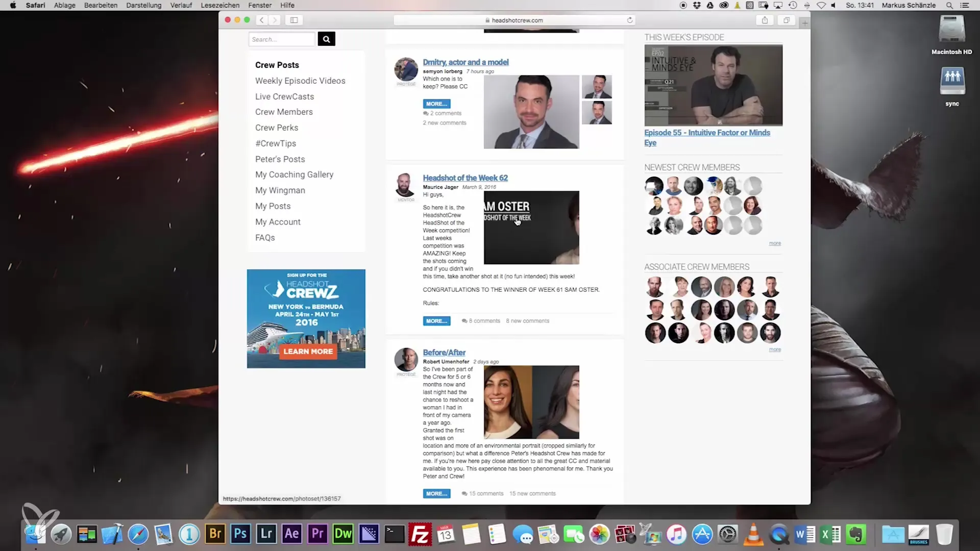The height and width of the screenshot is (551, 980).
Task: Open Terminal from the dock
Action: (x=395, y=534)
